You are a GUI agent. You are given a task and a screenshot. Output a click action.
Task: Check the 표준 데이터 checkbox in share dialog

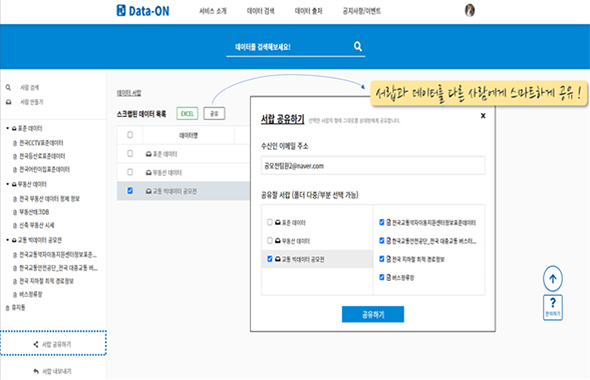(x=269, y=222)
